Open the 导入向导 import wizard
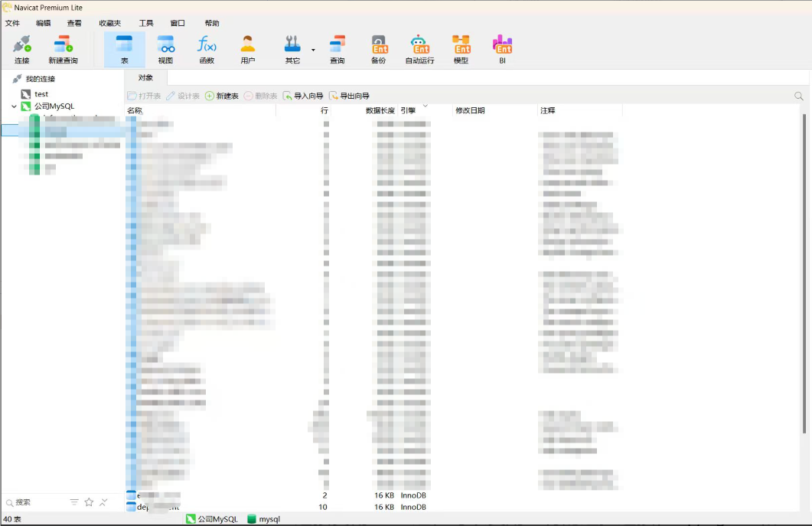The height and width of the screenshot is (526, 812). 303,96
